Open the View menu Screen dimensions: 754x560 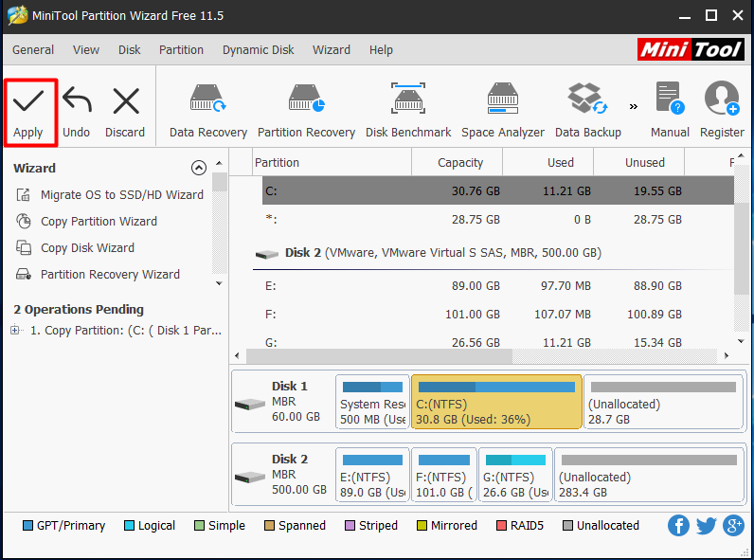coord(86,50)
